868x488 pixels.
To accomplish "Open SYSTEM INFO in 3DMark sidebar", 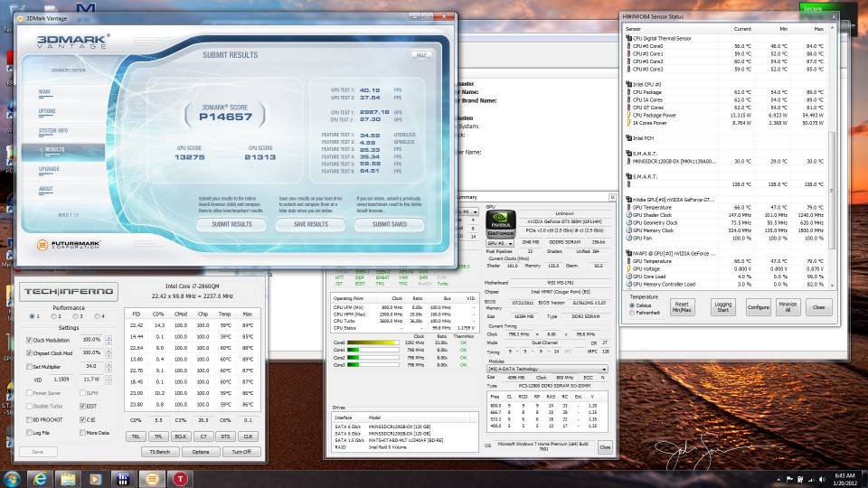I will 53,131.
